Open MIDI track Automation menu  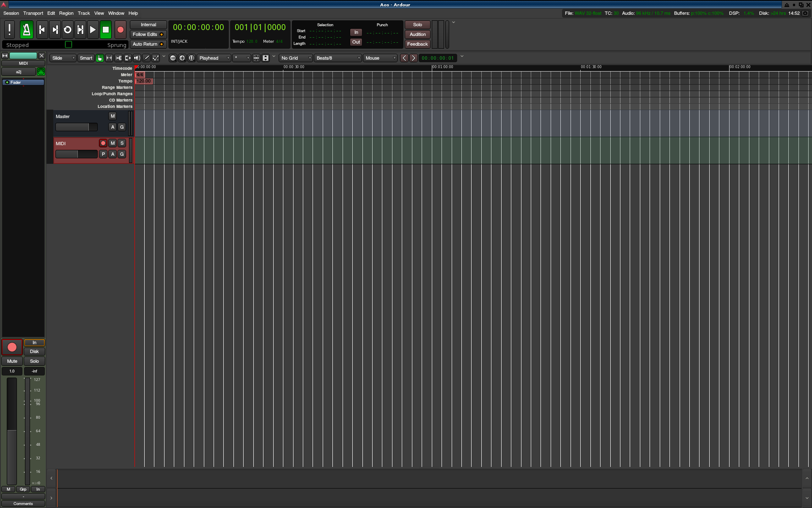112,154
